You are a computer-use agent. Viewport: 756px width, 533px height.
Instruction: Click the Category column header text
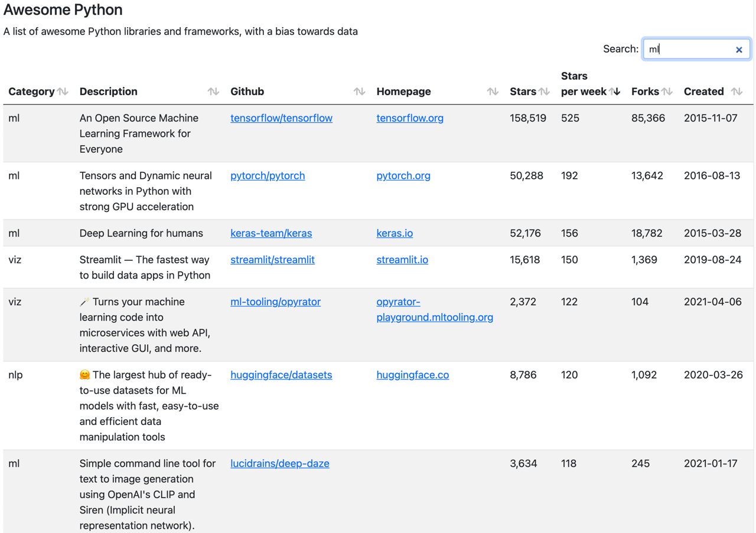point(31,91)
